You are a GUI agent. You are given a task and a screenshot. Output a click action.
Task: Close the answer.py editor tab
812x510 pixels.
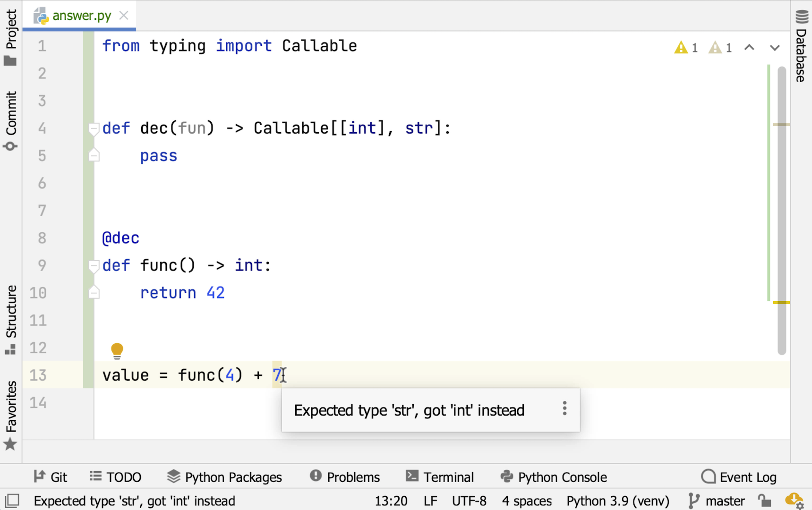(124, 16)
